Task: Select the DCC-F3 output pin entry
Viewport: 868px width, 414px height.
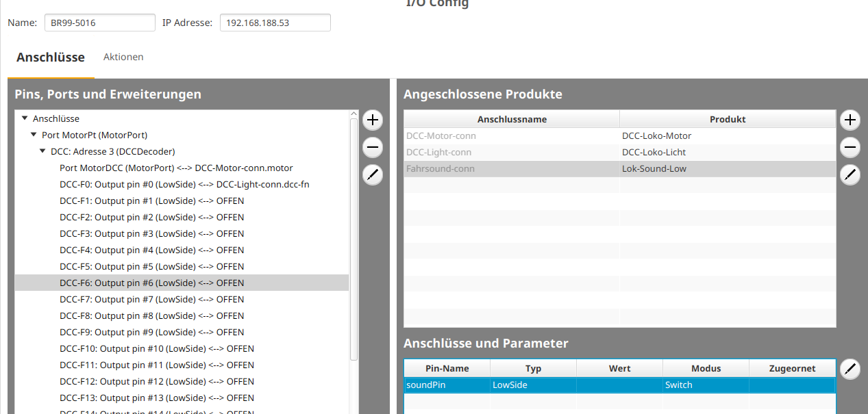Action: coord(151,233)
